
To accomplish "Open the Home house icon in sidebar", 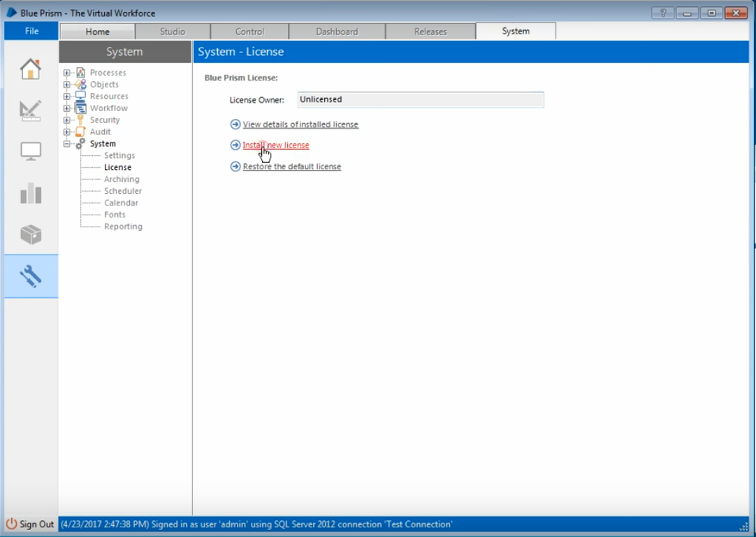I will click(x=30, y=69).
